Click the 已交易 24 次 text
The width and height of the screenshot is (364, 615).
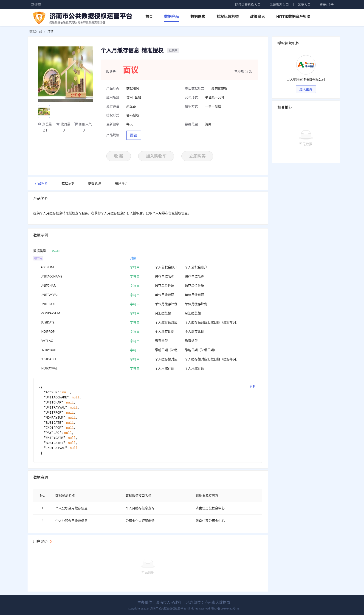243,72
